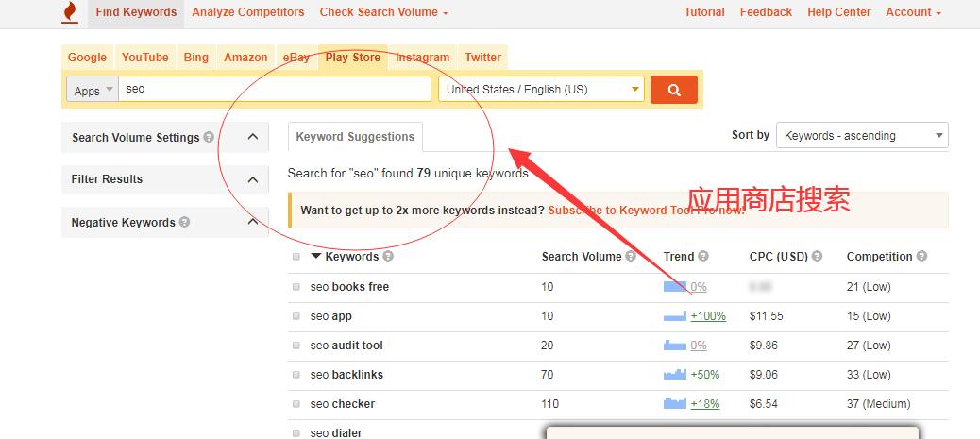The image size is (980, 439).
Task: Click help icon beside Trend header
Action: (703, 257)
